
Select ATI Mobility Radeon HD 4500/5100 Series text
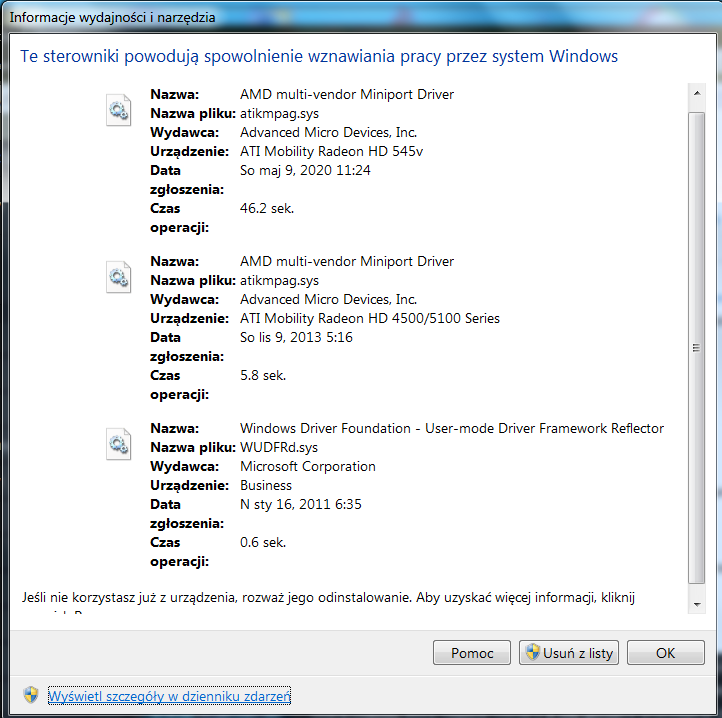click(370, 318)
